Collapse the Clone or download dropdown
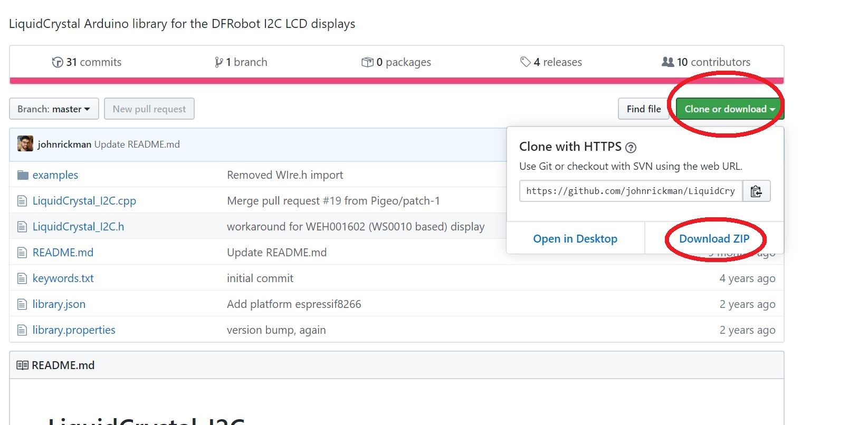 coord(729,109)
